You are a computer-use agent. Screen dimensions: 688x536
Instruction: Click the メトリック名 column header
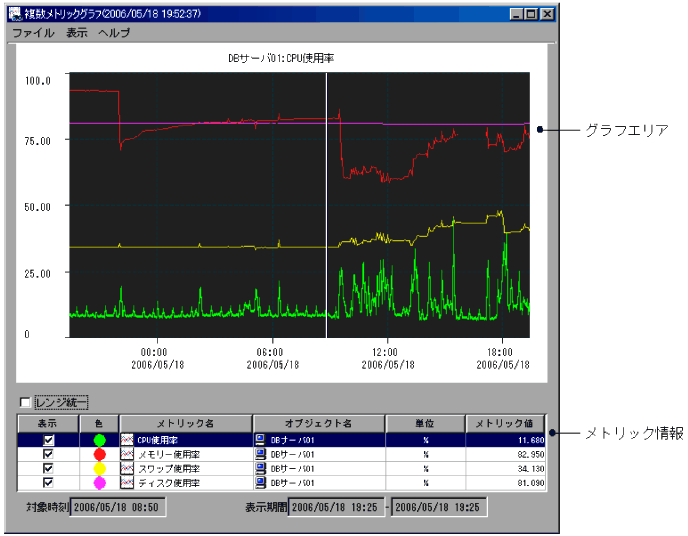click(185, 423)
